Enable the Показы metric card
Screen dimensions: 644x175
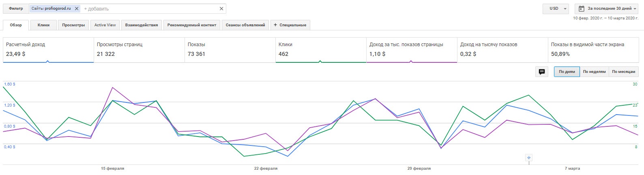(x=230, y=49)
